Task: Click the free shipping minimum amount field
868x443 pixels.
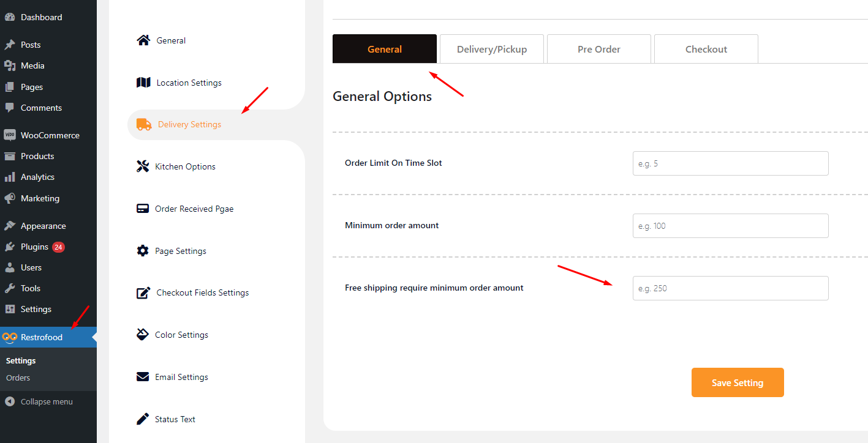Action: (730, 288)
